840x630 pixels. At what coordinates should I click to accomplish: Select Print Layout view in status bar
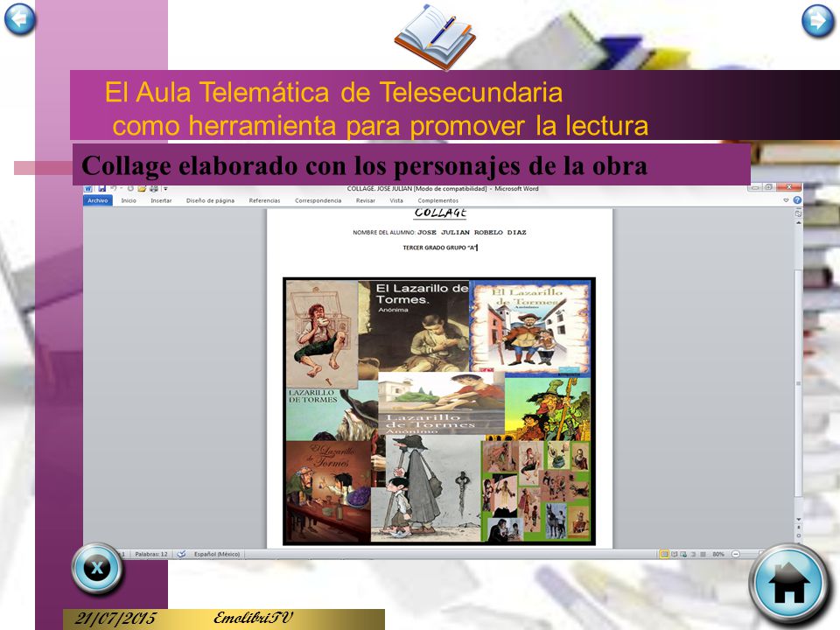pyautogui.click(x=664, y=554)
